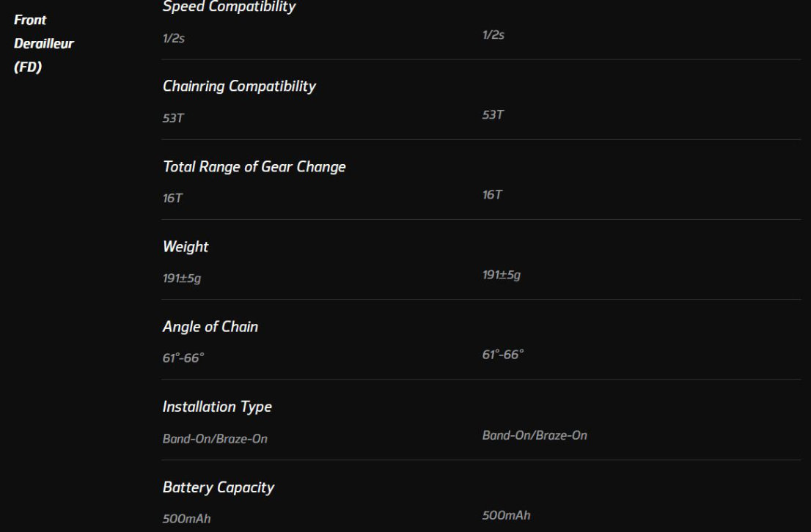
Task: Click the 1/2s value in the second column
Action: pyautogui.click(x=493, y=35)
